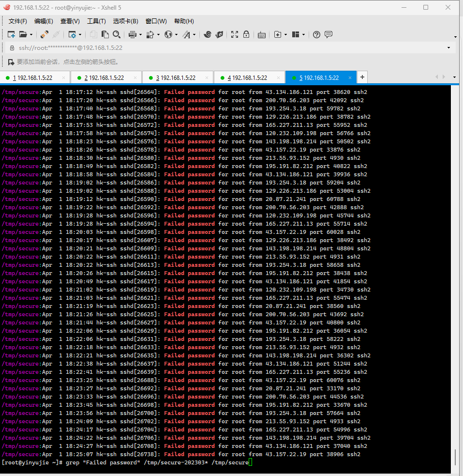Select active tab 5 192.168.1.5:22

point(321,77)
